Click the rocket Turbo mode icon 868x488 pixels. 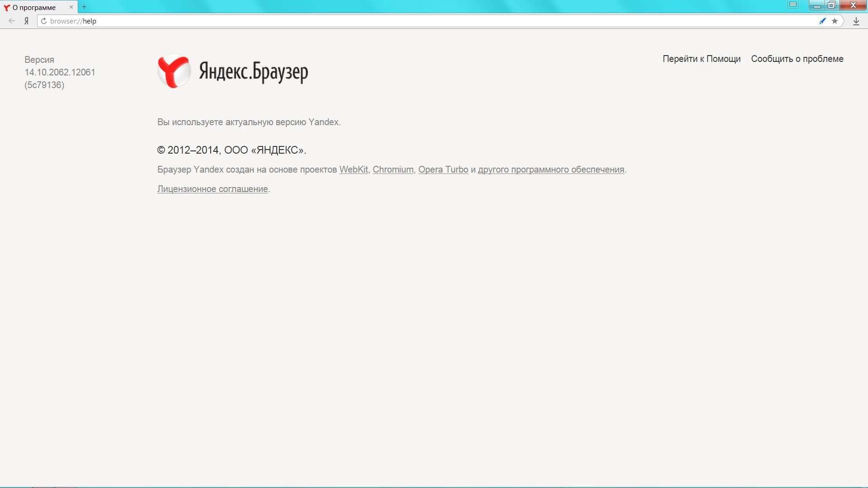pos(822,21)
